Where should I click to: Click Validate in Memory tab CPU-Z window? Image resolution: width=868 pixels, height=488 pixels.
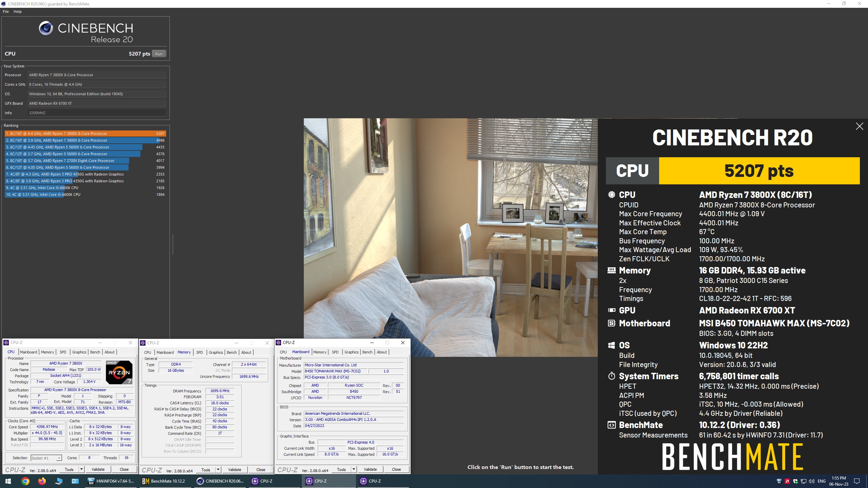pyautogui.click(x=235, y=470)
